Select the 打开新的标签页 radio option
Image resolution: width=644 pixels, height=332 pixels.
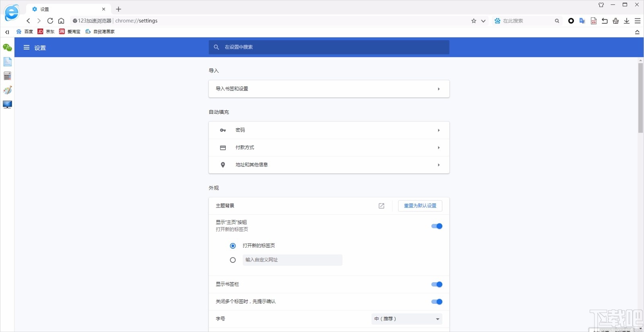[x=233, y=246]
